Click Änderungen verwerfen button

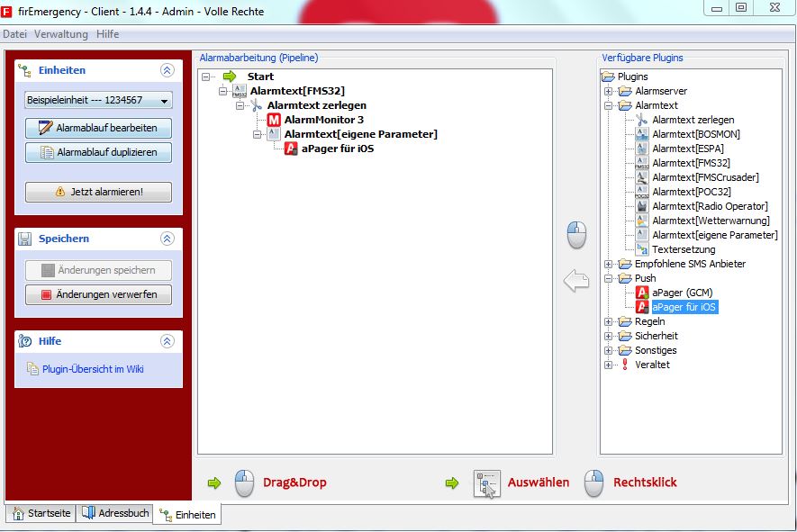(x=98, y=294)
